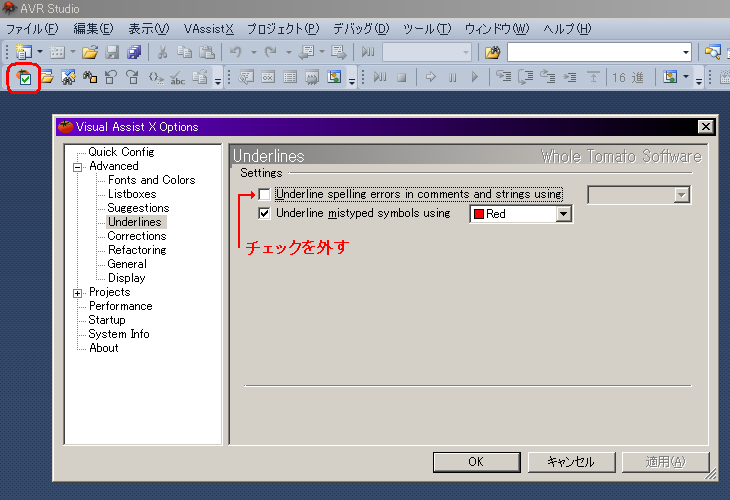This screenshot has width=730, height=500.
Task: Enable 'Underline spelling errors in comments' checkbox
Action: point(264,194)
